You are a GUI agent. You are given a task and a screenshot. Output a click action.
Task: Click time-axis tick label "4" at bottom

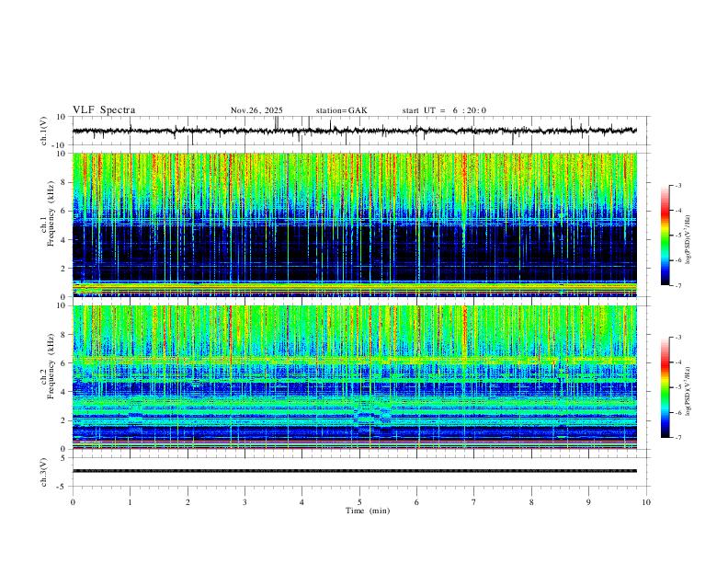coord(301,502)
